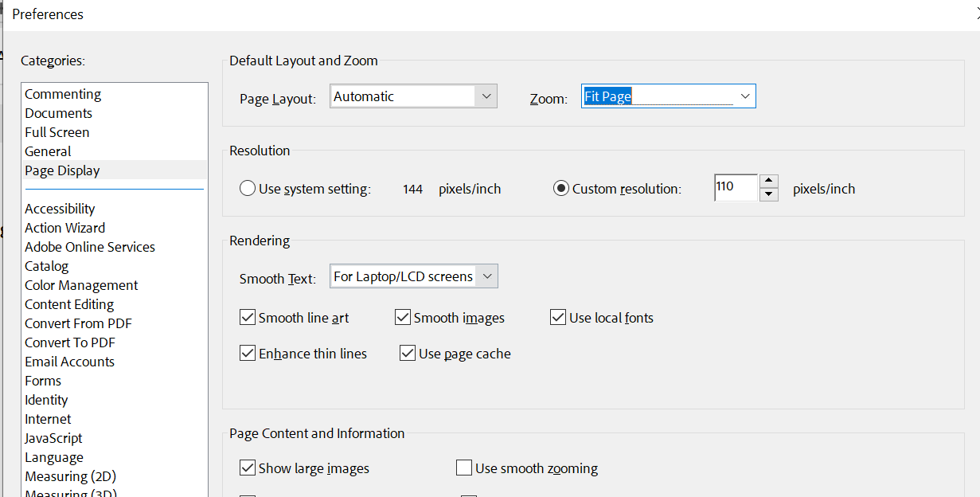Select the General preferences category

[47, 151]
